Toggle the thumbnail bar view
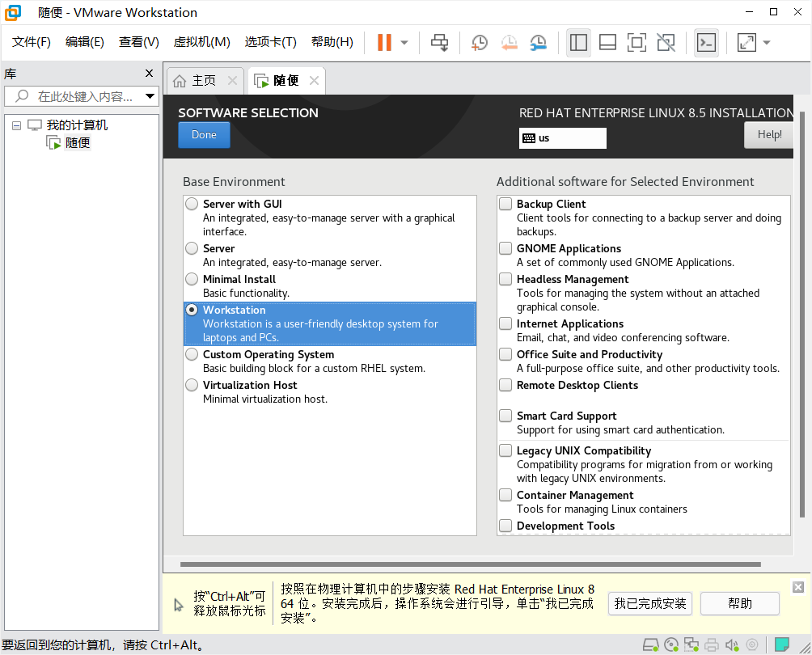The height and width of the screenshot is (655, 812). point(607,43)
